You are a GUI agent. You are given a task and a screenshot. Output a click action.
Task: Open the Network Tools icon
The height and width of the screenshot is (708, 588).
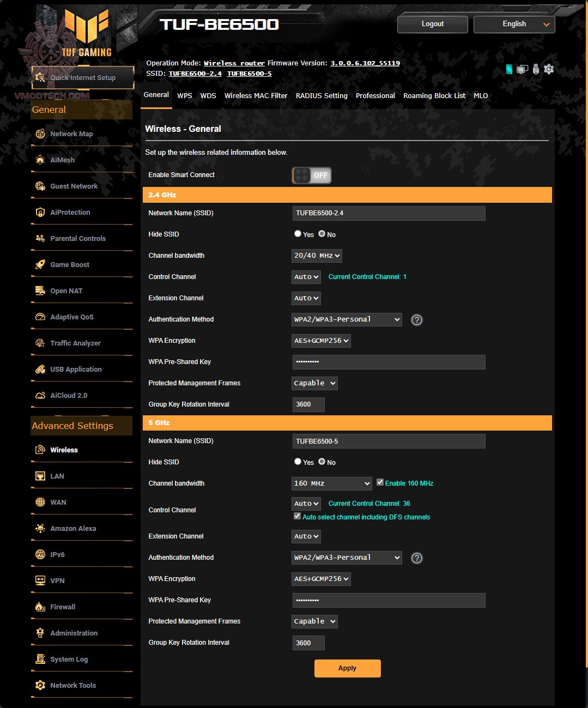click(x=40, y=685)
